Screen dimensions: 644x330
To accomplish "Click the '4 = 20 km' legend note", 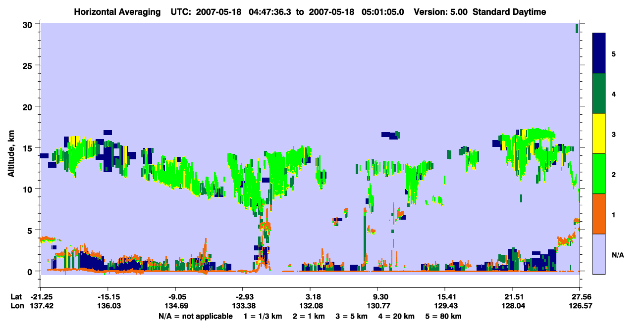I will coord(396,316).
